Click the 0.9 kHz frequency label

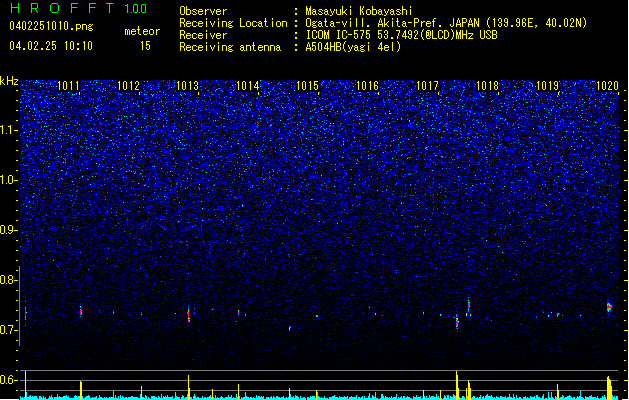tap(9, 230)
